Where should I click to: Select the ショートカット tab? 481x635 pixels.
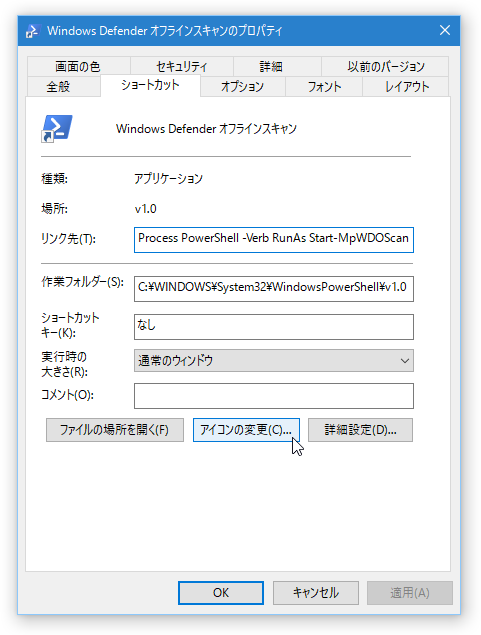coord(150,85)
